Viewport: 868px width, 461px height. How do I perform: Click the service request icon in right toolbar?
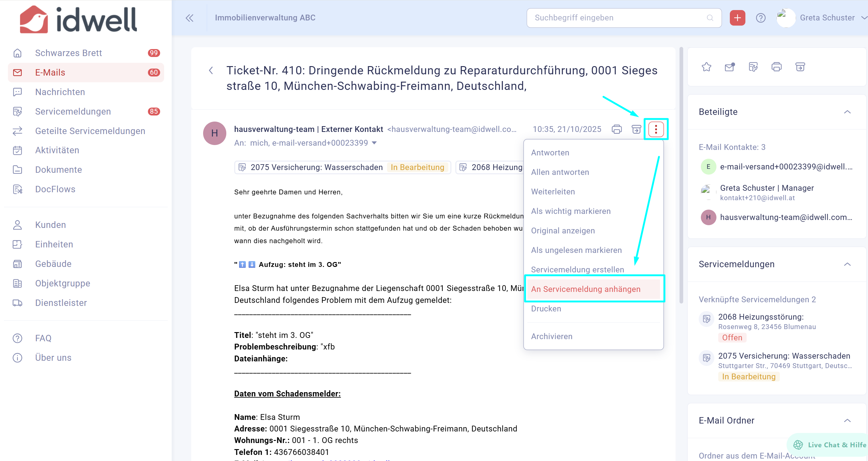(x=753, y=67)
